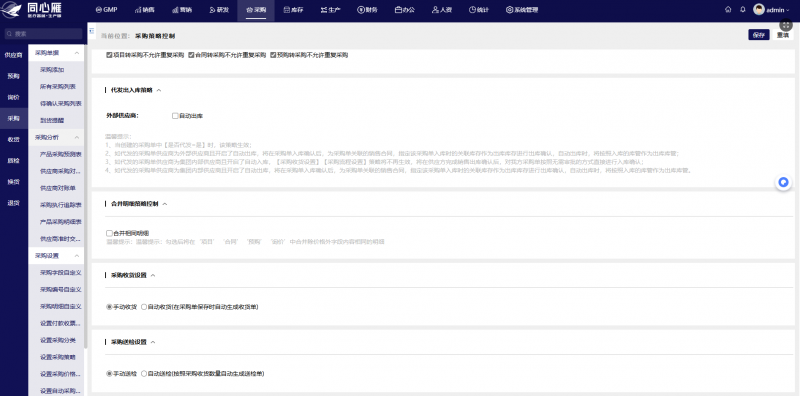The image size is (800, 396).
Task: Click the sidebar search input field
Action: click(43, 34)
